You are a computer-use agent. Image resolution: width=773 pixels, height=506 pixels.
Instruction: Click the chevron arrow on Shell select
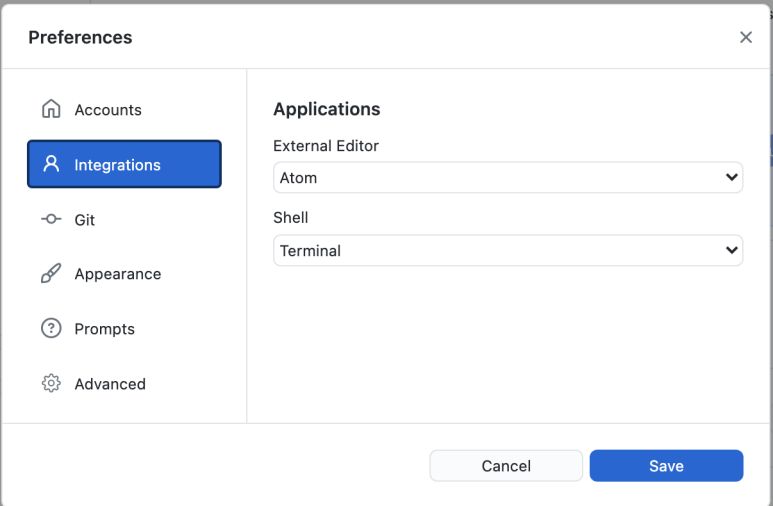point(732,250)
